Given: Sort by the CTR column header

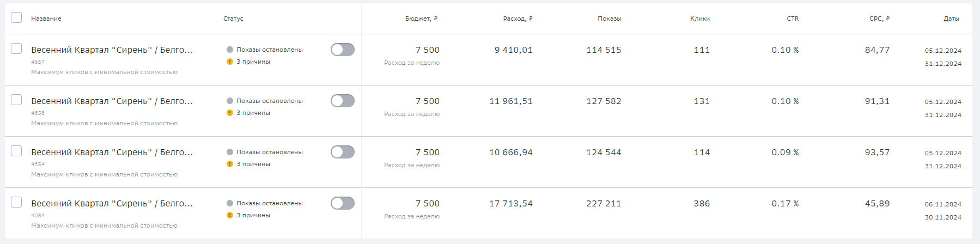Looking at the screenshot, I should pyautogui.click(x=792, y=19).
